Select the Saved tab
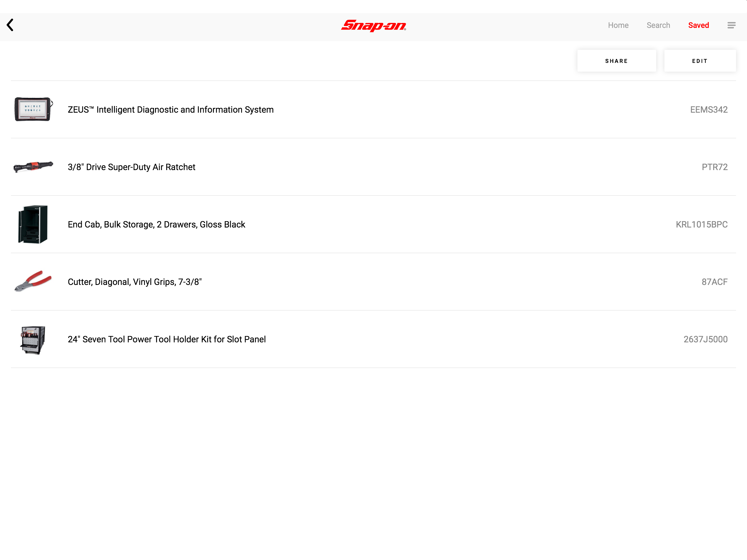The width and height of the screenshot is (747, 560). [x=698, y=25]
